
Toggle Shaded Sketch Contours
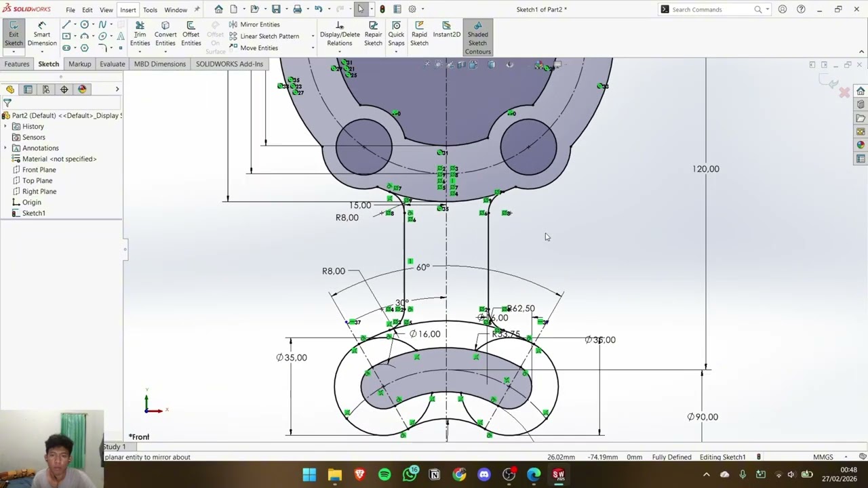point(477,37)
